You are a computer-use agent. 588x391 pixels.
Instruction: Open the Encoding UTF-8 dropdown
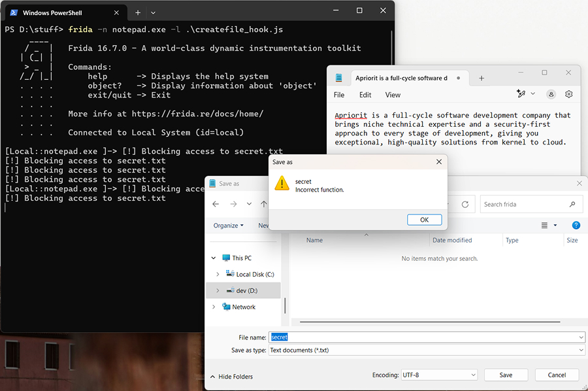click(x=439, y=375)
